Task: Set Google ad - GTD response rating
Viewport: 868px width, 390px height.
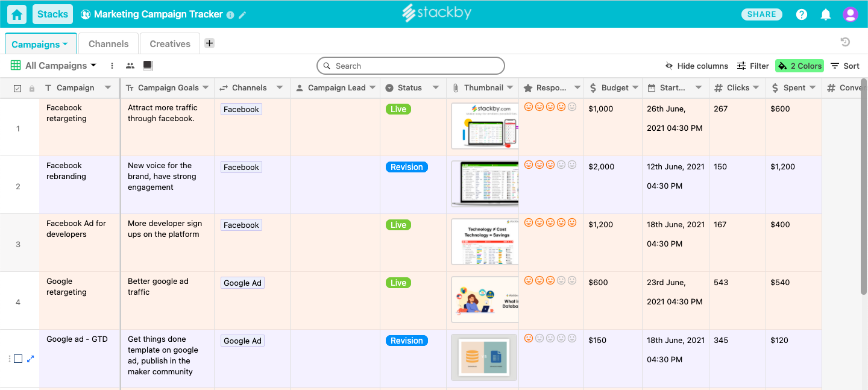Action: point(550,338)
